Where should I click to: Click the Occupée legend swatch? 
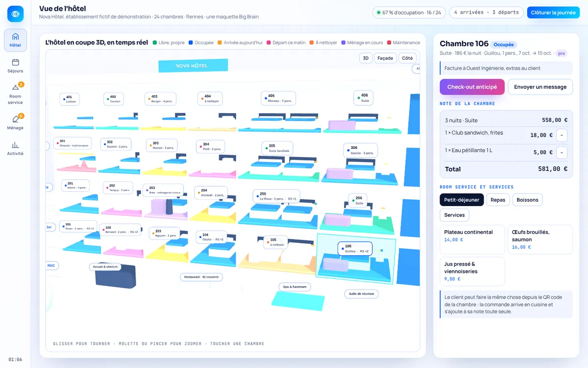191,43
